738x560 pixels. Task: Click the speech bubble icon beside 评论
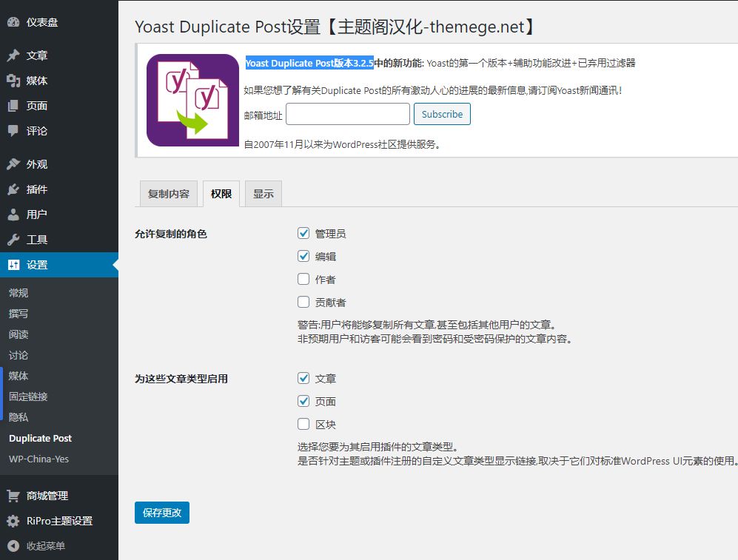[13, 131]
